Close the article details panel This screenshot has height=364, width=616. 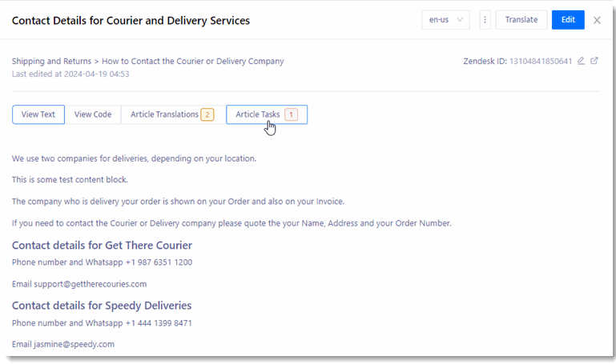597,20
